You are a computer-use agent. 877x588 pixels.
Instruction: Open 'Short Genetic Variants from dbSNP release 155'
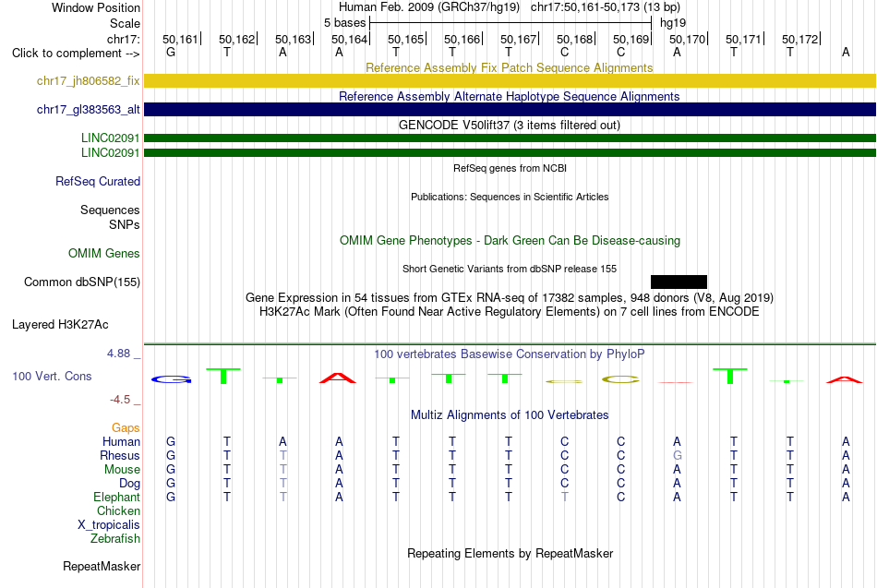point(510,269)
